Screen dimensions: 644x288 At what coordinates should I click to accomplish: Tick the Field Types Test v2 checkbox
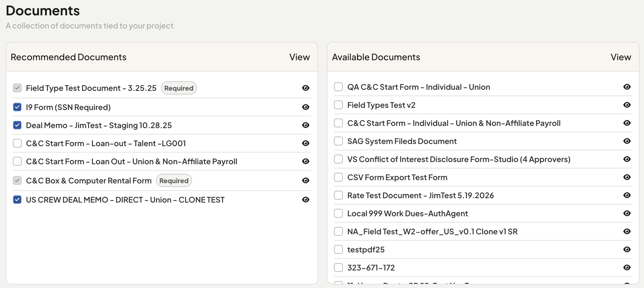click(338, 105)
